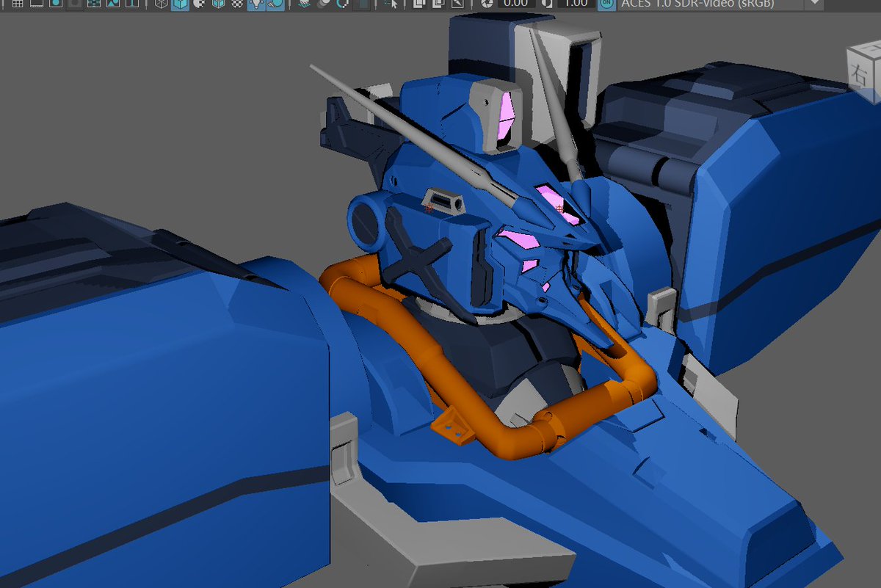Click the X-ray joints icon
The image size is (881, 588).
tap(457, 4)
